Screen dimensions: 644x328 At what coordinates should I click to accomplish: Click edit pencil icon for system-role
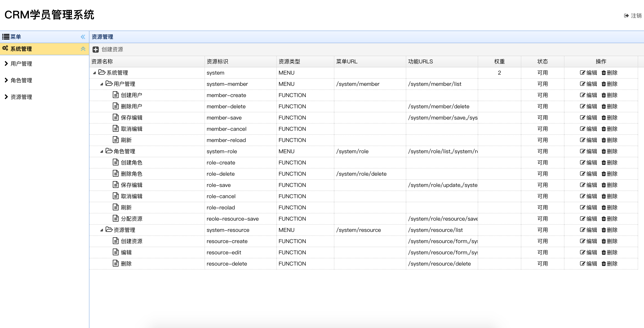point(582,151)
